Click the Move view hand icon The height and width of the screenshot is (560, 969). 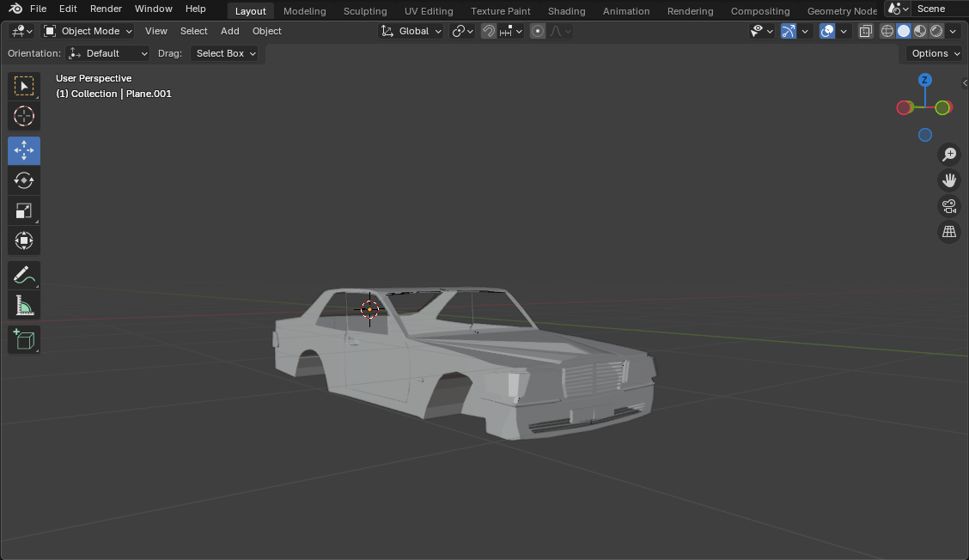pos(949,180)
